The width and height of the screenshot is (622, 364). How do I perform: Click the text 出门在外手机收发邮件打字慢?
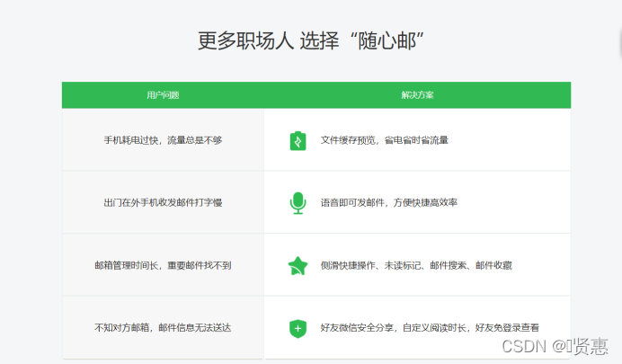[163, 202]
